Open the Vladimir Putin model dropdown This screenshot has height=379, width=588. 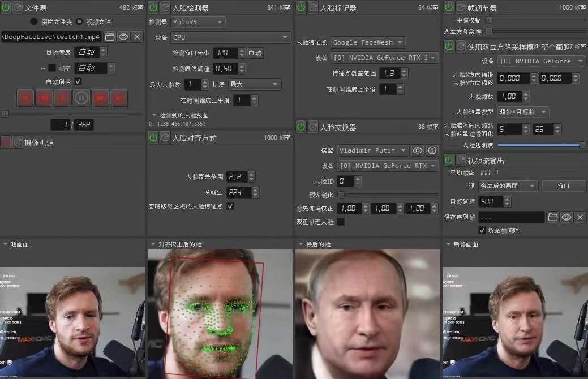[x=372, y=150]
